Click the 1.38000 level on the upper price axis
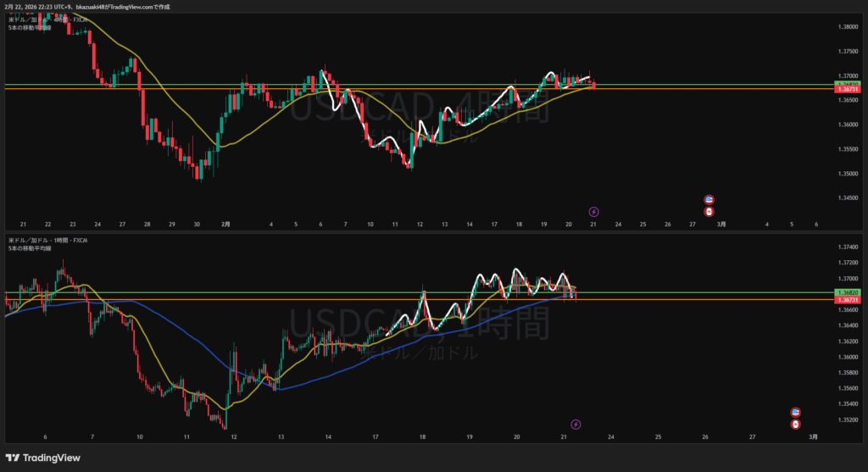Viewport: 868px width, 472px height. click(x=845, y=27)
